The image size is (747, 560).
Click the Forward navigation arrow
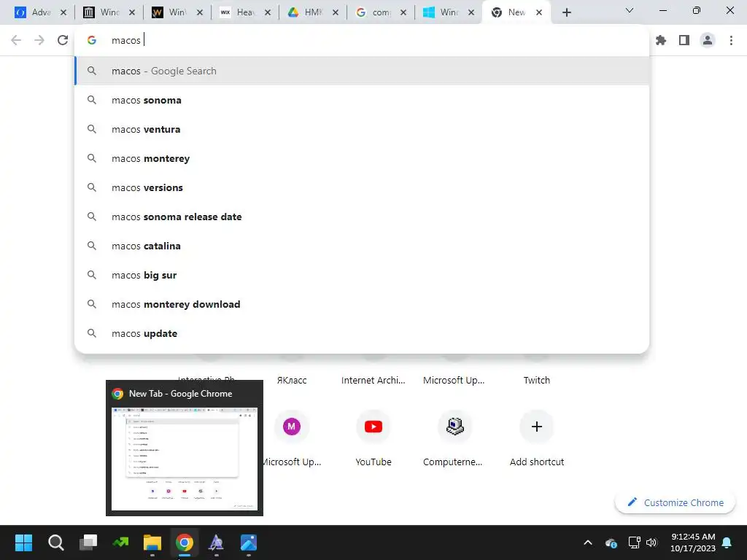(x=39, y=40)
